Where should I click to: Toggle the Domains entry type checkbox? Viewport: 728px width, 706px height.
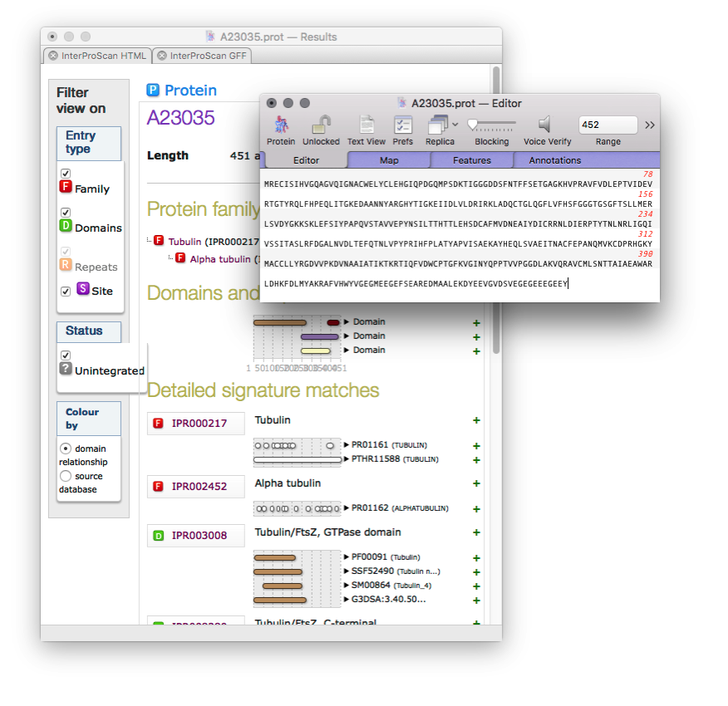pos(66,212)
